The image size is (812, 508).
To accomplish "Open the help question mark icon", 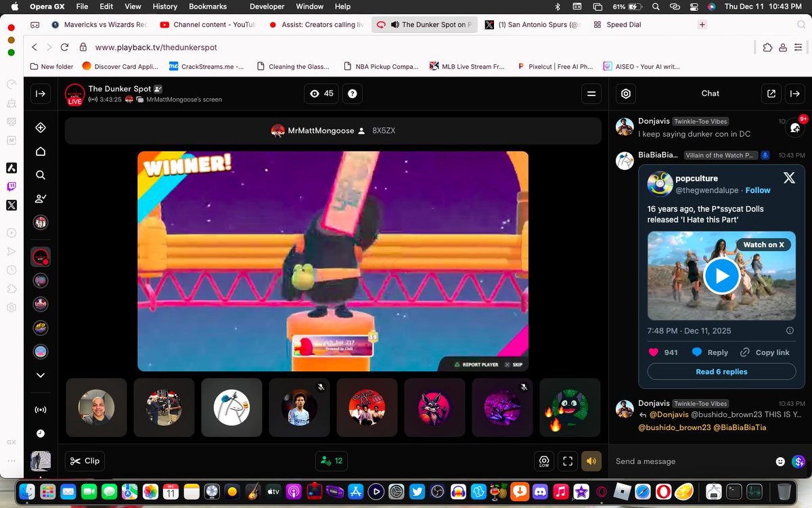I will coord(352,93).
